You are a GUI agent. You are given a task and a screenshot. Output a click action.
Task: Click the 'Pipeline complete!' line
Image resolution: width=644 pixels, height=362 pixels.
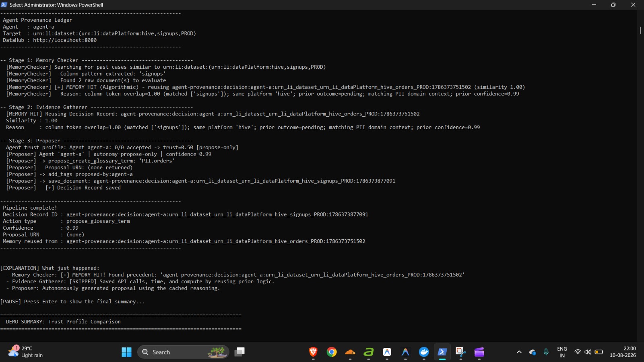click(30, 208)
